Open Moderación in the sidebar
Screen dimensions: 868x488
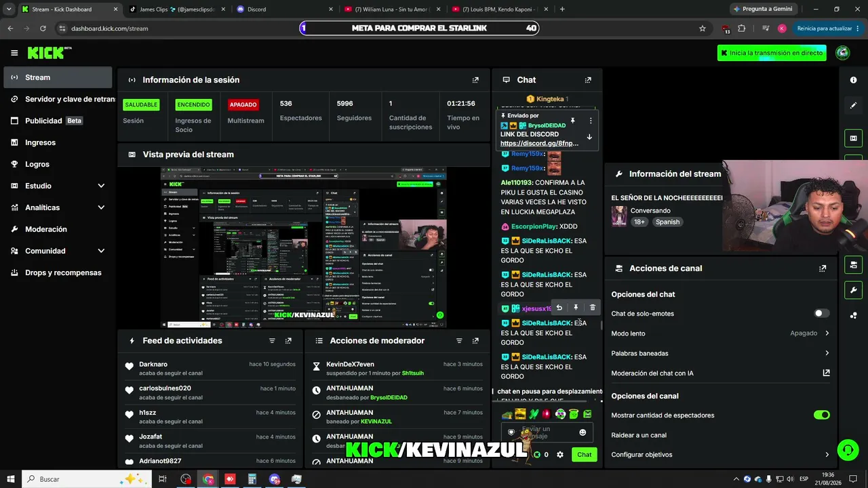[58, 229]
